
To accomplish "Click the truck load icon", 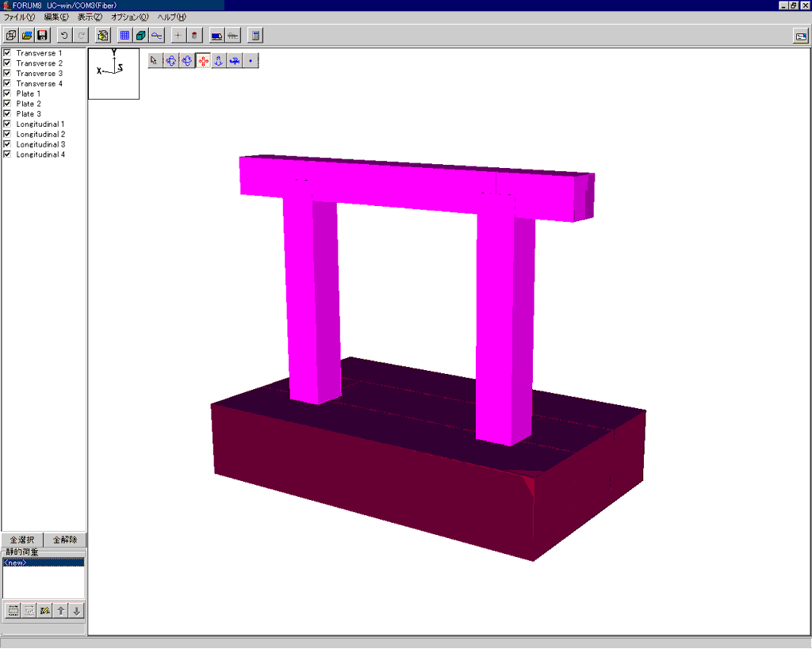I will [x=216, y=35].
